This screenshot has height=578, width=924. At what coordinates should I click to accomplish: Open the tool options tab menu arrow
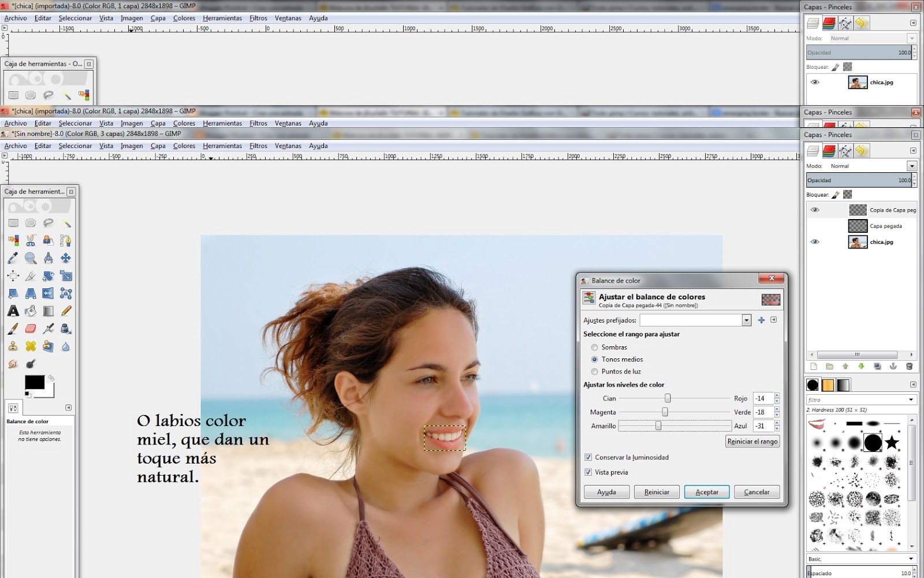point(68,407)
